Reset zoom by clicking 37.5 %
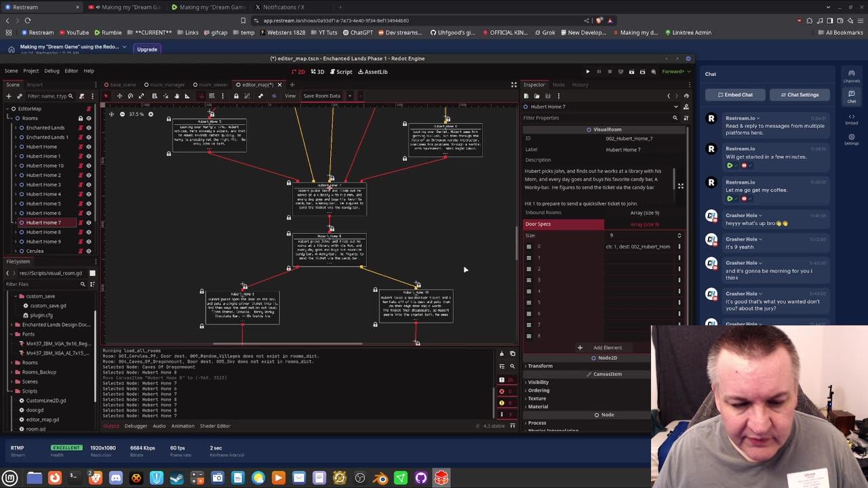This screenshot has height=488, width=868. 136,114
